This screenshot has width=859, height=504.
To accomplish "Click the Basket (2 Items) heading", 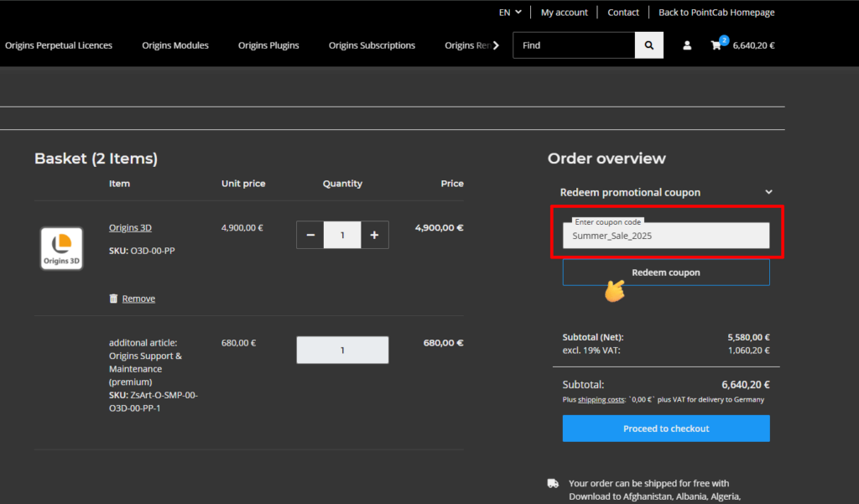I will point(96,158).
